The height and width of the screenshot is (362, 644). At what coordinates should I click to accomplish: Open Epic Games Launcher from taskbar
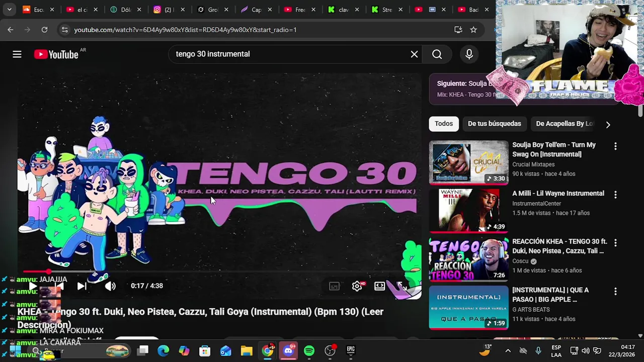point(351,350)
